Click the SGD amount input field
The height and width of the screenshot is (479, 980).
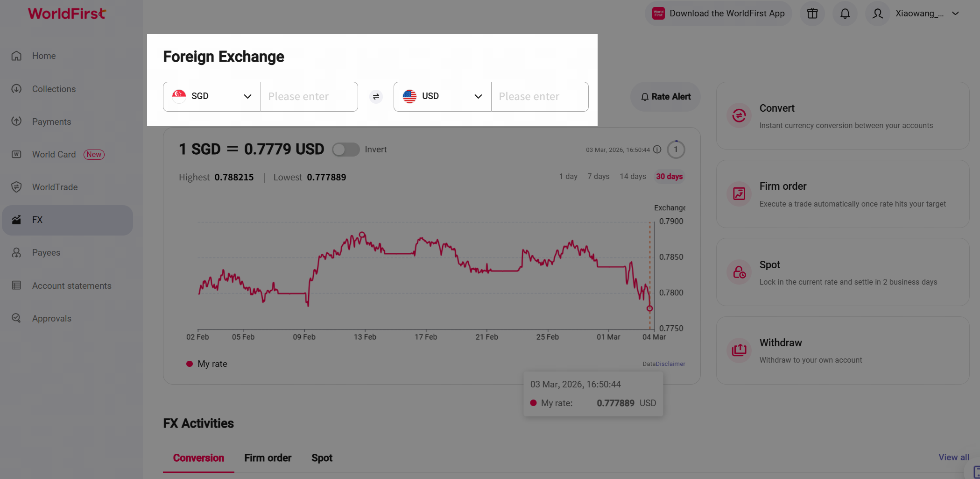point(309,97)
